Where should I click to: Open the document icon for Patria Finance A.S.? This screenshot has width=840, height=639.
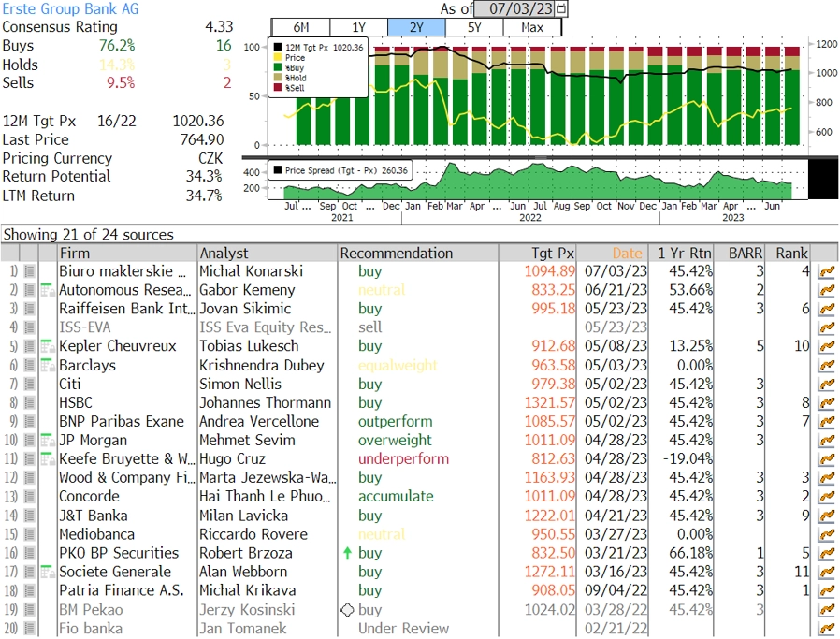29,590
